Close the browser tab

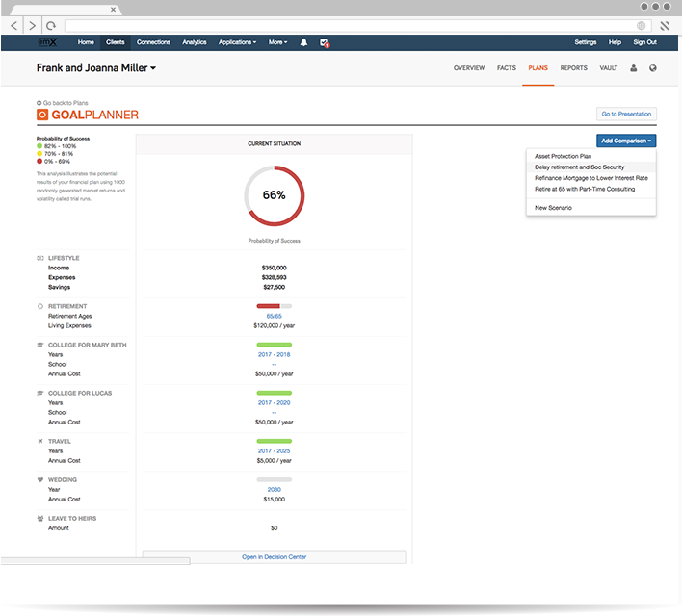(x=113, y=9)
